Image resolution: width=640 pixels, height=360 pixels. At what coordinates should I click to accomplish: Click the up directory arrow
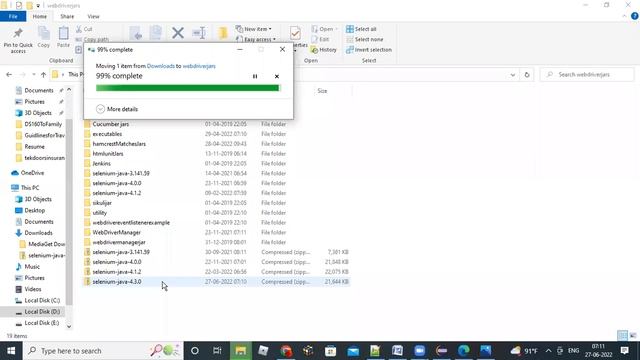(x=43, y=75)
